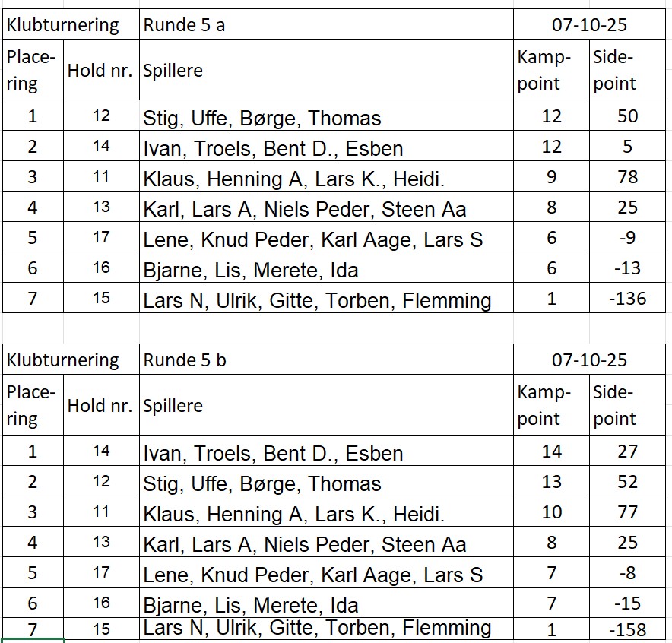Image resolution: width=672 pixels, height=643 pixels.
Task: Select Sidepoint value 52 in Runde 5 b
Action: (627, 481)
